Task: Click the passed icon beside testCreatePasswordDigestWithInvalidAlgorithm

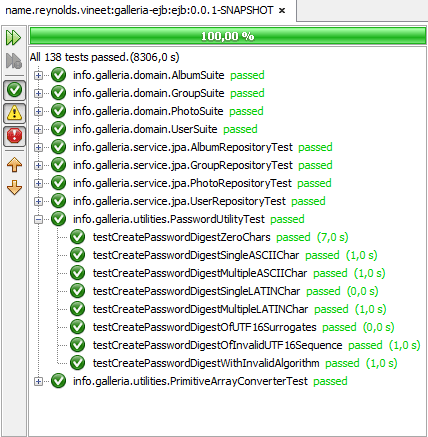Action: point(77,363)
